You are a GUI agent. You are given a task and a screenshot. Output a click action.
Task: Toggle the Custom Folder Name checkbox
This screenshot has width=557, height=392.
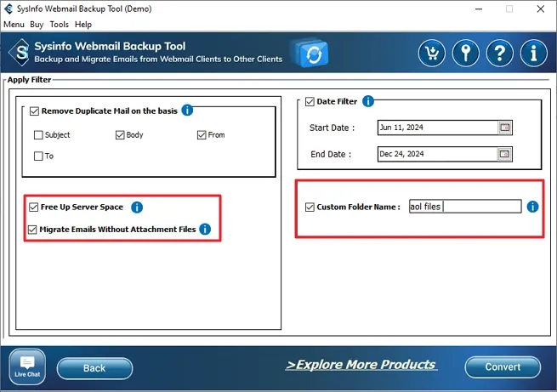tap(310, 207)
